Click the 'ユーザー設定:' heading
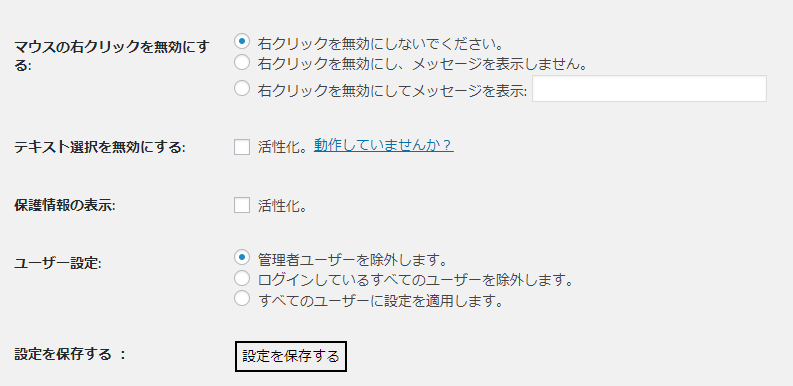The height and width of the screenshot is (386, 793). coord(58,264)
